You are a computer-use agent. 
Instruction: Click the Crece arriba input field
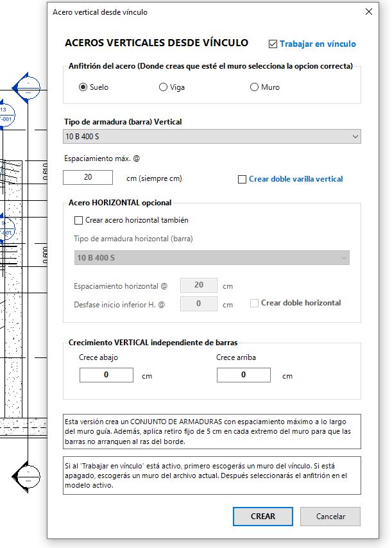pyautogui.click(x=244, y=375)
